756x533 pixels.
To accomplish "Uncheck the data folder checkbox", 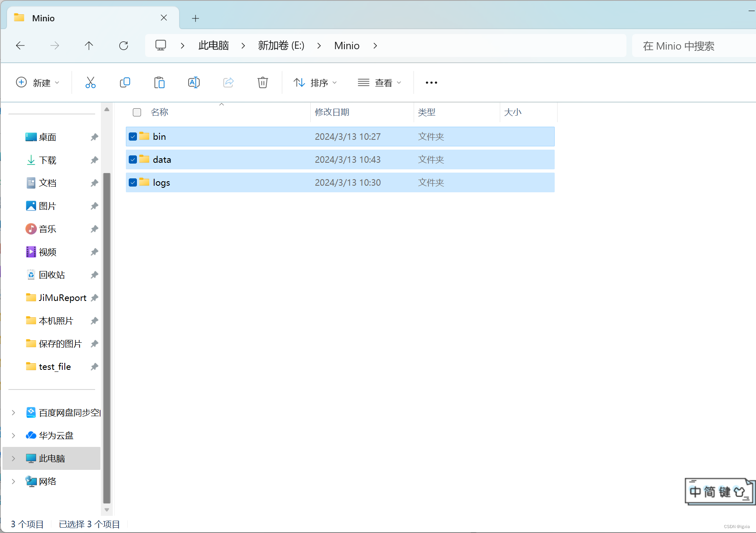I will point(133,159).
